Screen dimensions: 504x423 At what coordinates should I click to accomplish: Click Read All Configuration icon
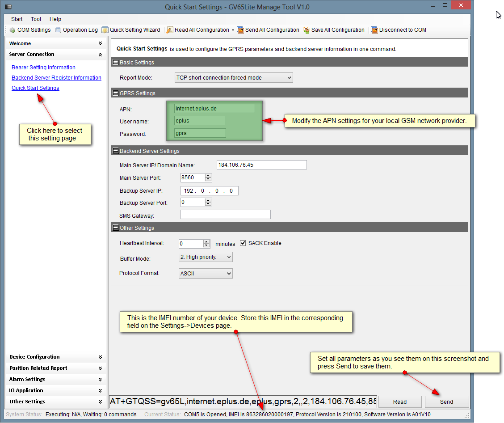(170, 30)
